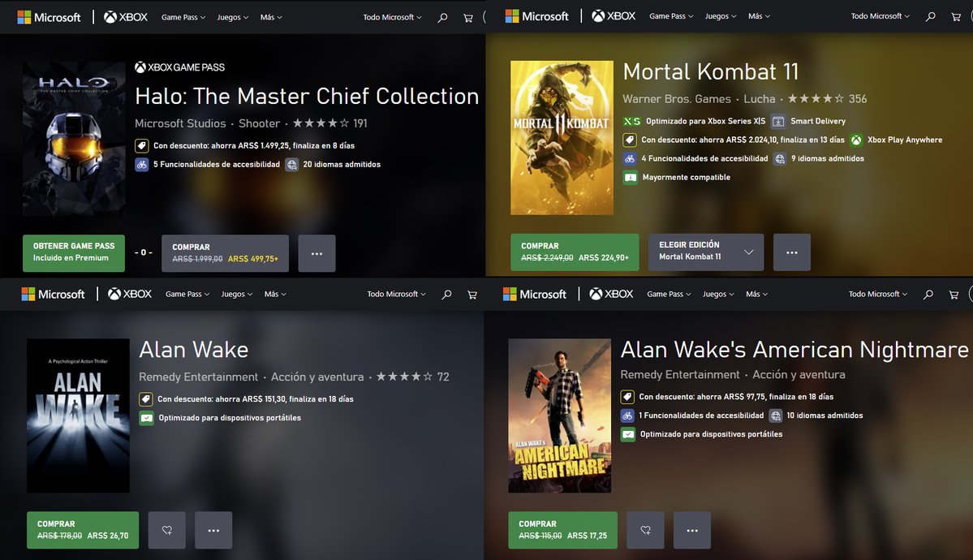Open more options for Mortal Kombat 11
Viewport: 973px width, 560px height.
click(x=792, y=252)
